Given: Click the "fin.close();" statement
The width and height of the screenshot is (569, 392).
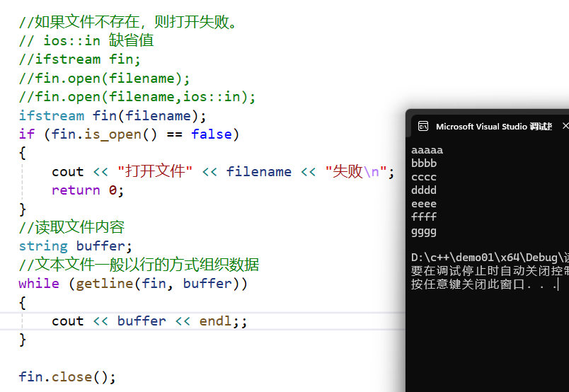Looking at the screenshot, I should click(67, 376).
